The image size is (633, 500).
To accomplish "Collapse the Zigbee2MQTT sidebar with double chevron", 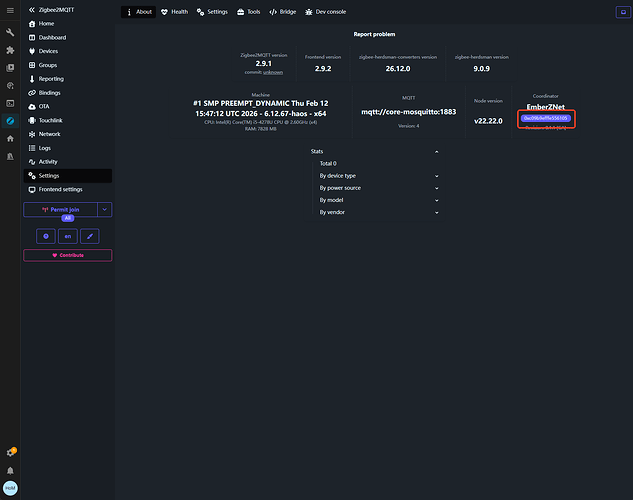I will click(x=32, y=10).
